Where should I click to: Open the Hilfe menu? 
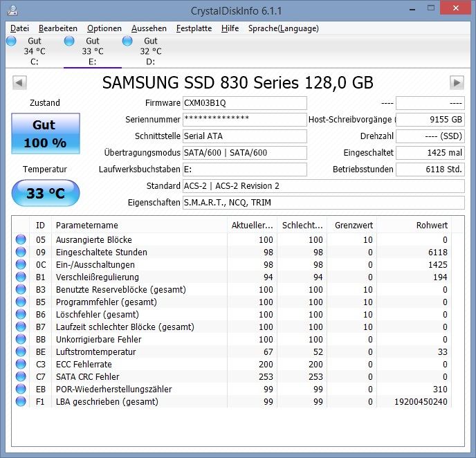(x=230, y=28)
